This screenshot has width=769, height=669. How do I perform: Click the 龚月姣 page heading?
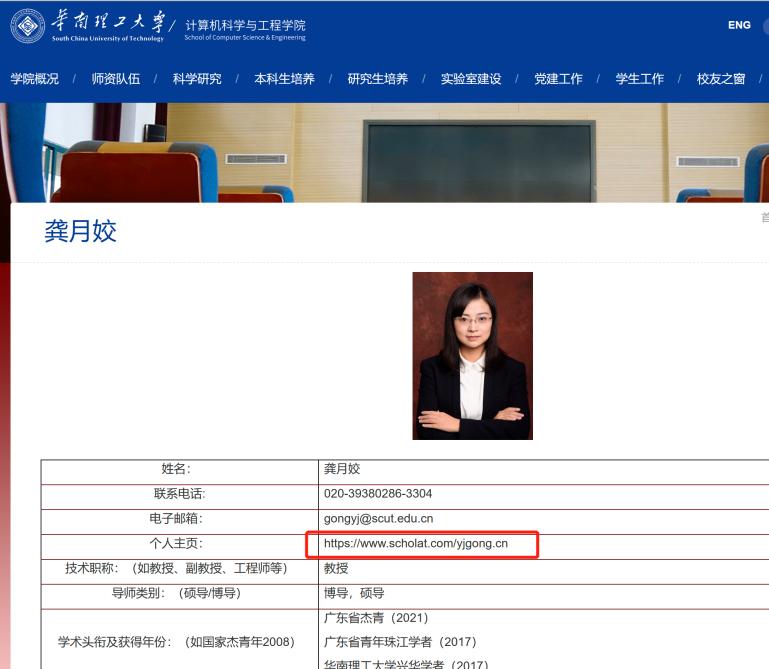click(81, 232)
